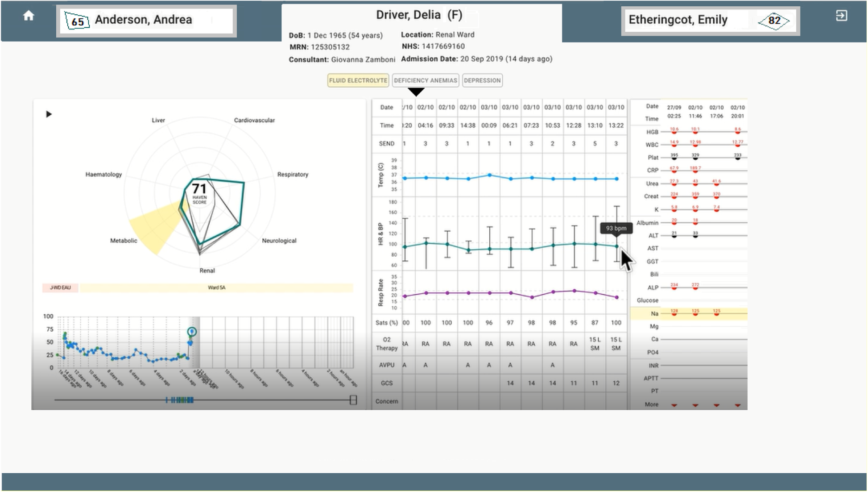Viewport: 868px width, 492px height.
Task: Click the 15 L SM entry at 13:10
Action: (595, 344)
